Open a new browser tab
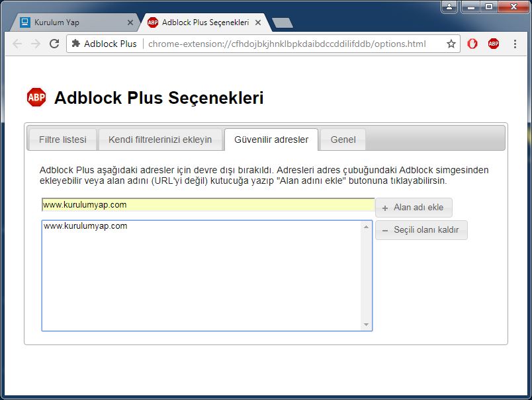 [283, 22]
